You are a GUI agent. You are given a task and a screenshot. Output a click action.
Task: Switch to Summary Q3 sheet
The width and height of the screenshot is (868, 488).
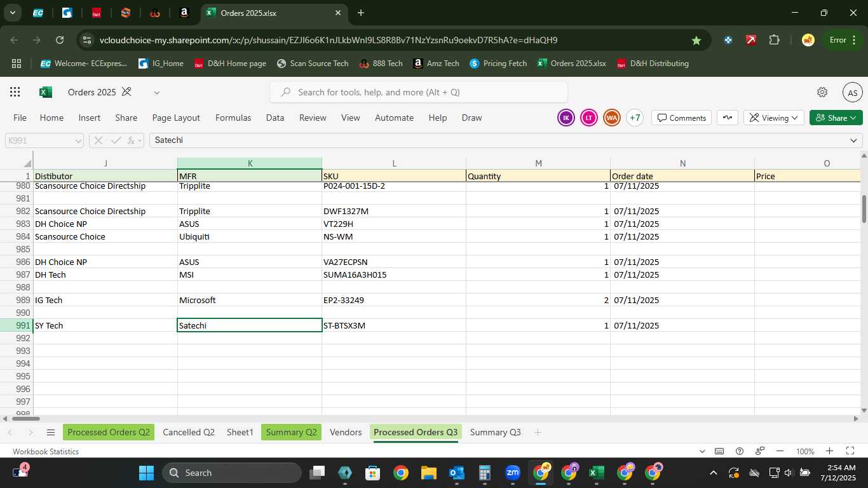[495, 432]
